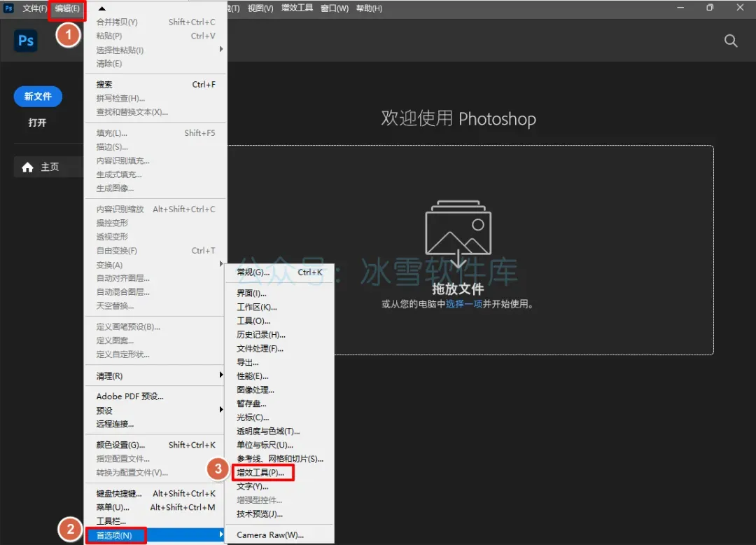Expand the 变换(A) submenu

tap(155, 265)
